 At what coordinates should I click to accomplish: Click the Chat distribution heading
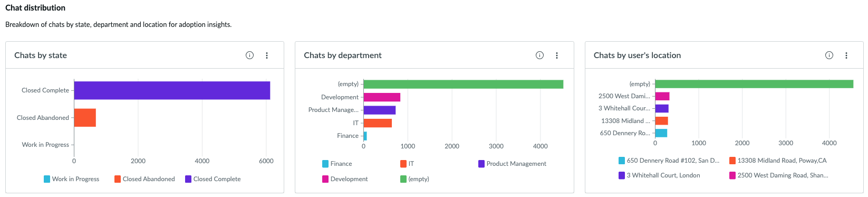tap(35, 8)
